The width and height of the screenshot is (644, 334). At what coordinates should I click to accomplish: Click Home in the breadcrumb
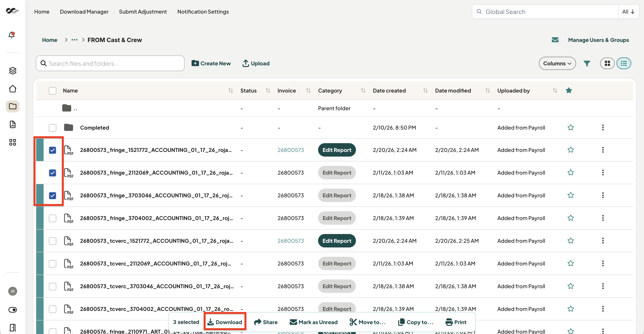click(50, 40)
